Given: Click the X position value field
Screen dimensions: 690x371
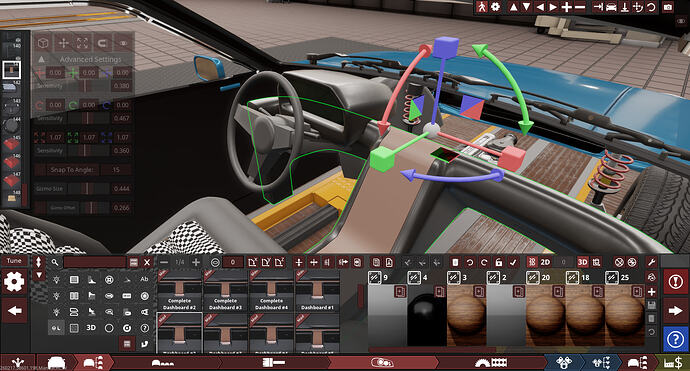Looking at the screenshot, I should coord(55,72).
